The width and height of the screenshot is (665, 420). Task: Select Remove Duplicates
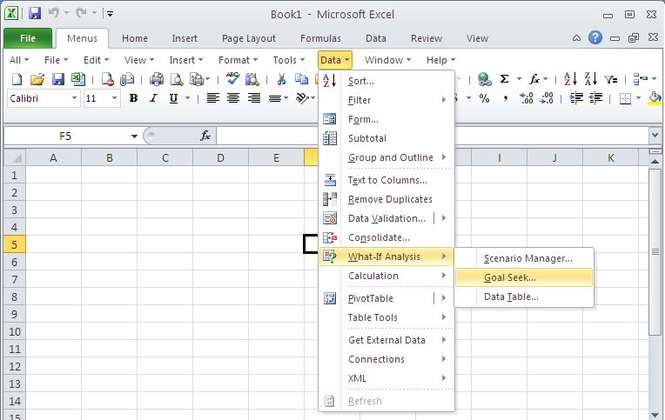386,199
